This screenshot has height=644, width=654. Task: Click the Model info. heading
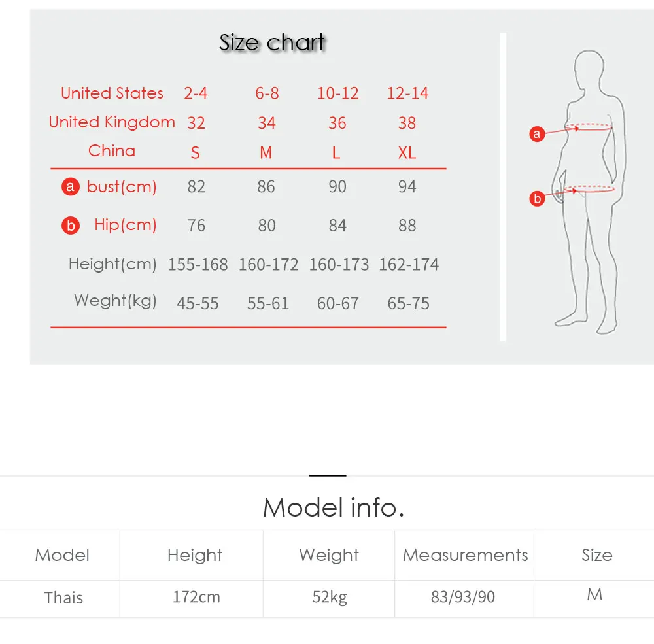pos(334,507)
